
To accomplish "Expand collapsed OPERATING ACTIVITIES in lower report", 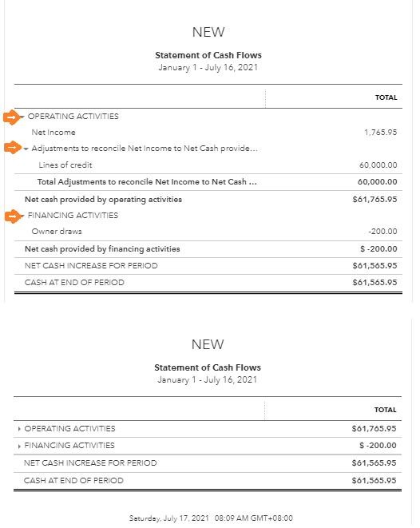I will pyautogui.click(x=19, y=429).
